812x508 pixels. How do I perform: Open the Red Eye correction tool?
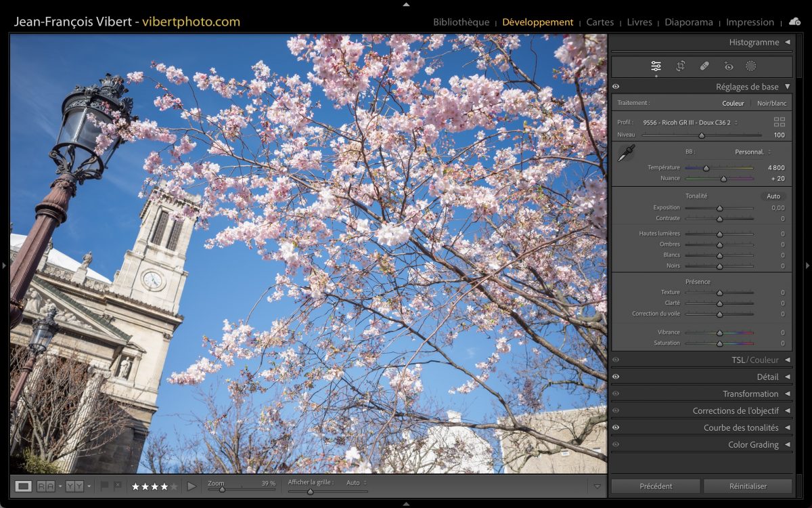click(x=728, y=66)
